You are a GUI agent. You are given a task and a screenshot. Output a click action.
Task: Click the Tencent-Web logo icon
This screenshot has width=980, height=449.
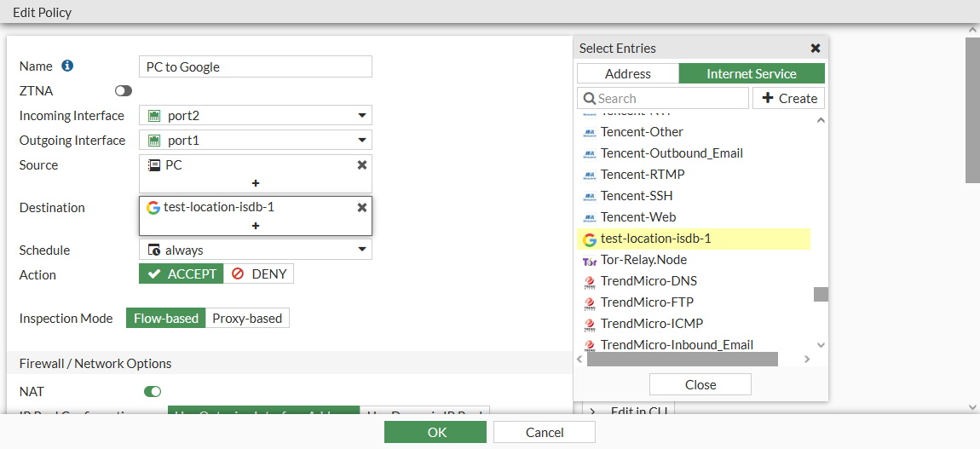(x=589, y=217)
